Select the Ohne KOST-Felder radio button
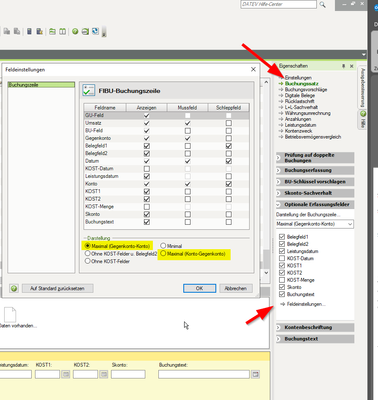 point(88,261)
